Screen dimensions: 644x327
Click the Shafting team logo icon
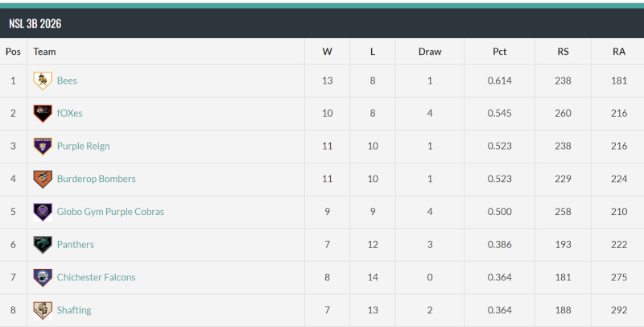[x=43, y=310]
